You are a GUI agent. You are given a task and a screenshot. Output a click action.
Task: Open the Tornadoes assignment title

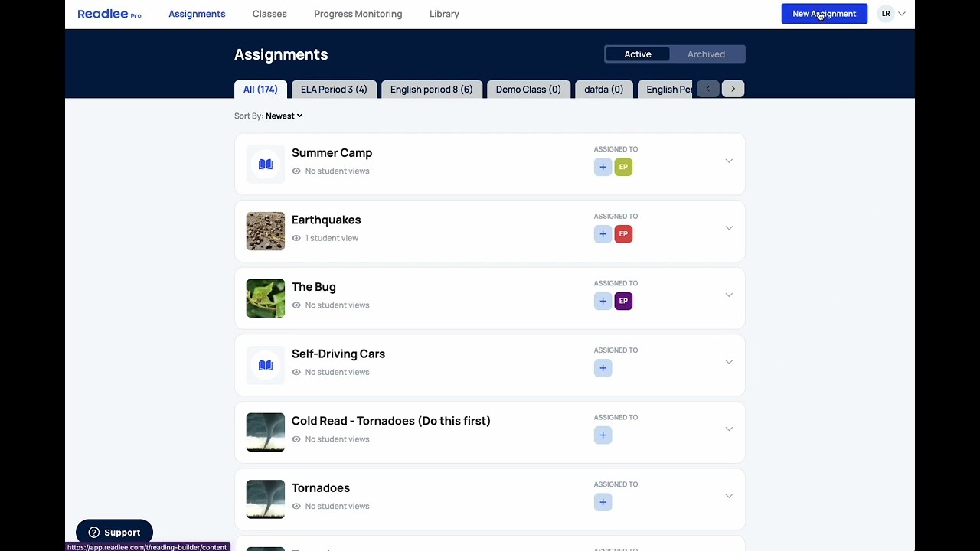pos(321,488)
